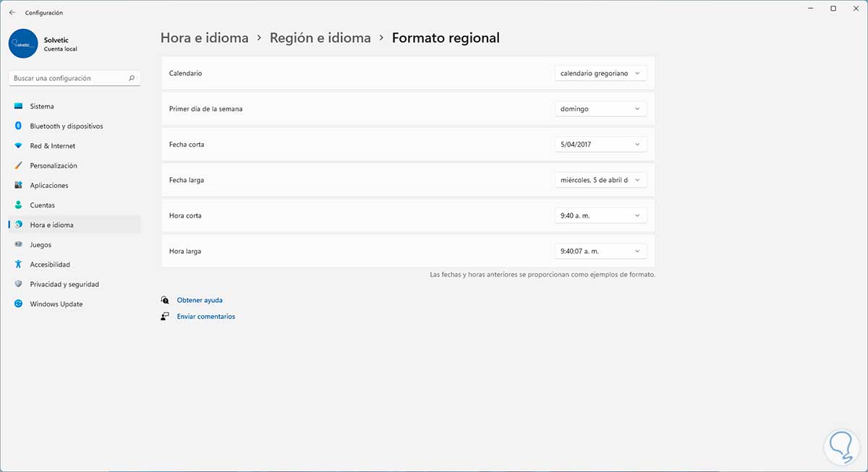Click the Cuentas person icon
The image size is (868, 472).
coord(19,205)
